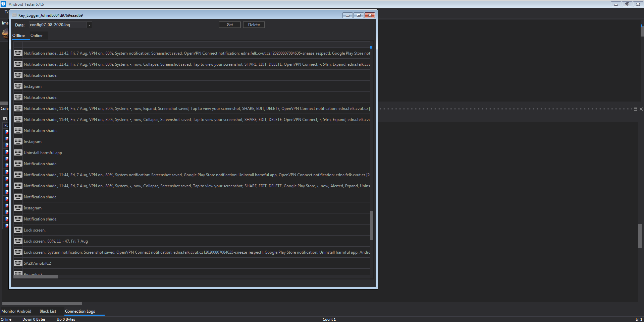Click the 'Count 1' status bar entry
Viewport: 644px width, 322px height.
(329, 319)
